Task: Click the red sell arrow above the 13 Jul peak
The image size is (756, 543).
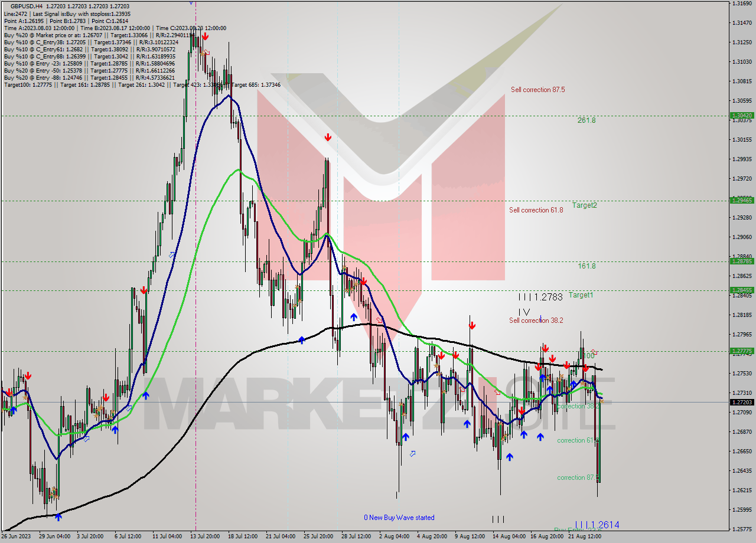Action: (x=205, y=36)
